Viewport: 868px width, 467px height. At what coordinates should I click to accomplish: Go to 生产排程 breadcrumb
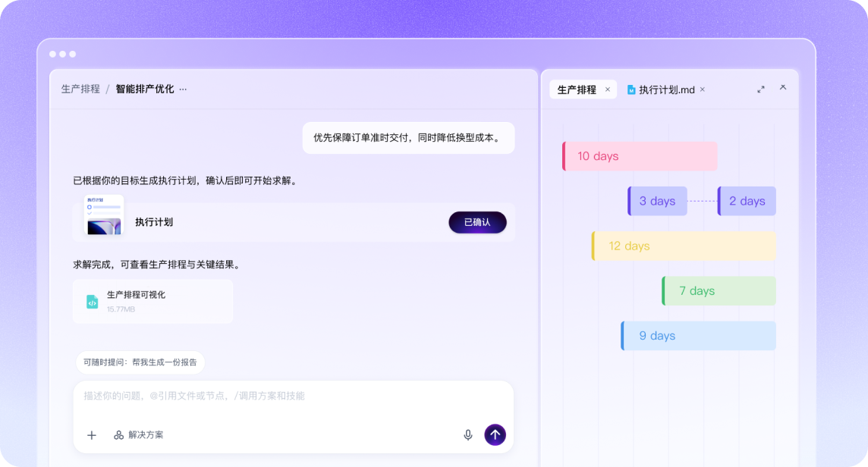pyautogui.click(x=80, y=89)
